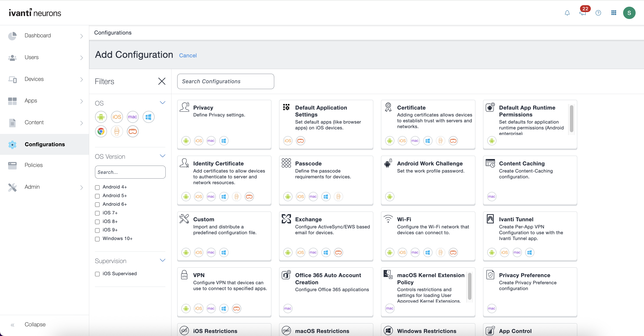Open the app switcher grid icon

point(613,13)
